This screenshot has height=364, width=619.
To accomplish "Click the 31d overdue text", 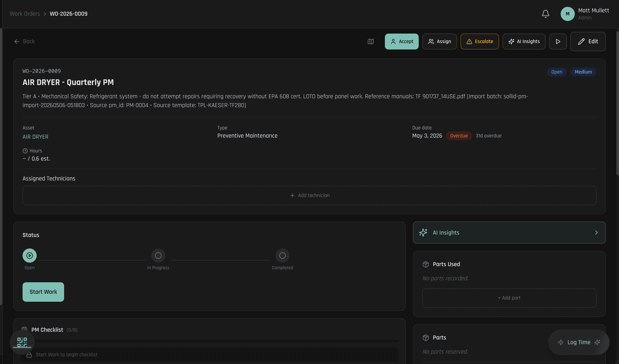I will point(488,136).
